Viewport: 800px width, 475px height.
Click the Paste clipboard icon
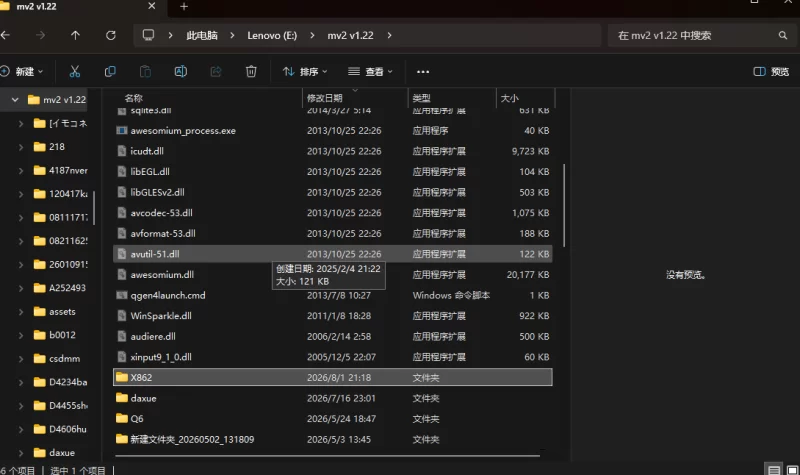point(145,71)
